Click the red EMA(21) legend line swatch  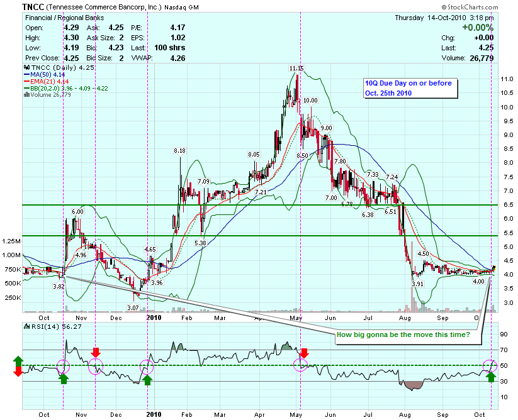[27, 82]
